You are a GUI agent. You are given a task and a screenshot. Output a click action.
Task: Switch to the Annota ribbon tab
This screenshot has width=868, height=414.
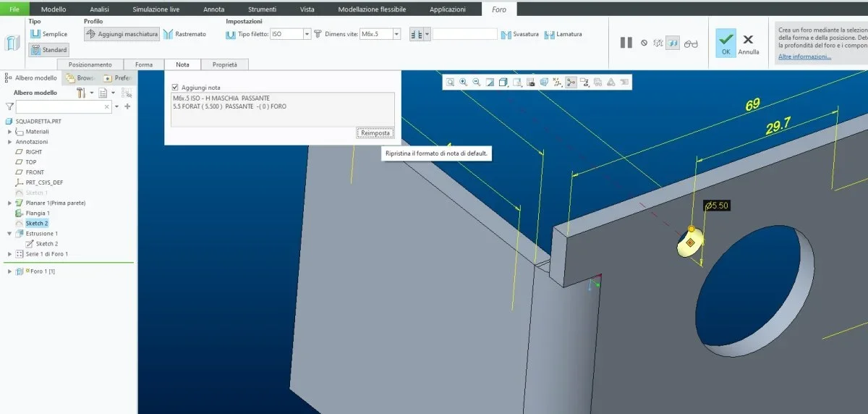[214, 9]
